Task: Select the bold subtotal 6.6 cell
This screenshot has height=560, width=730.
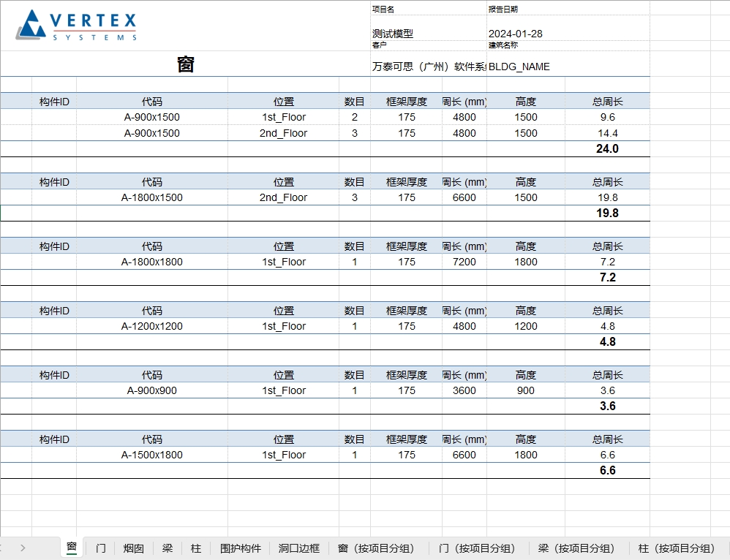Action: pyautogui.click(x=607, y=470)
